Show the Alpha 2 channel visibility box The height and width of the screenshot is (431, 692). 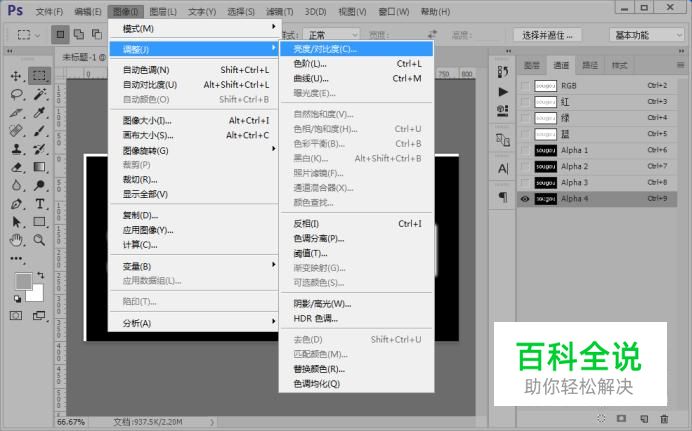tap(525, 166)
